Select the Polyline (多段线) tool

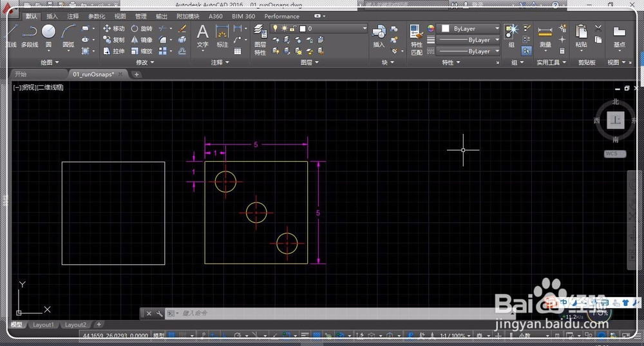(x=30, y=36)
